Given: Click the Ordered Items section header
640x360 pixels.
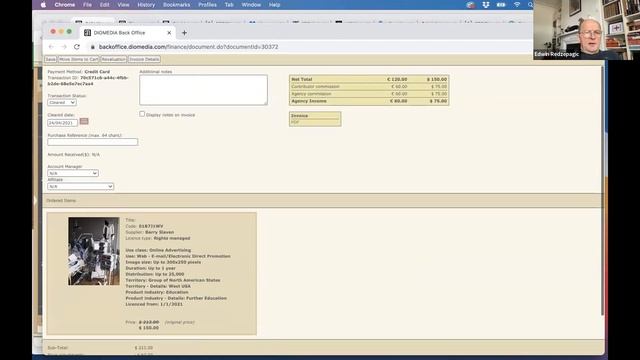Looking at the screenshot, I should coord(61,200).
